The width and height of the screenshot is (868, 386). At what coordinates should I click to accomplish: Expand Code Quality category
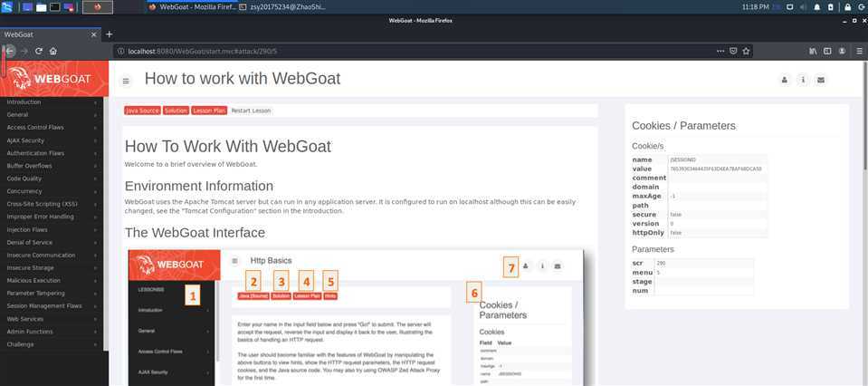pos(52,179)
